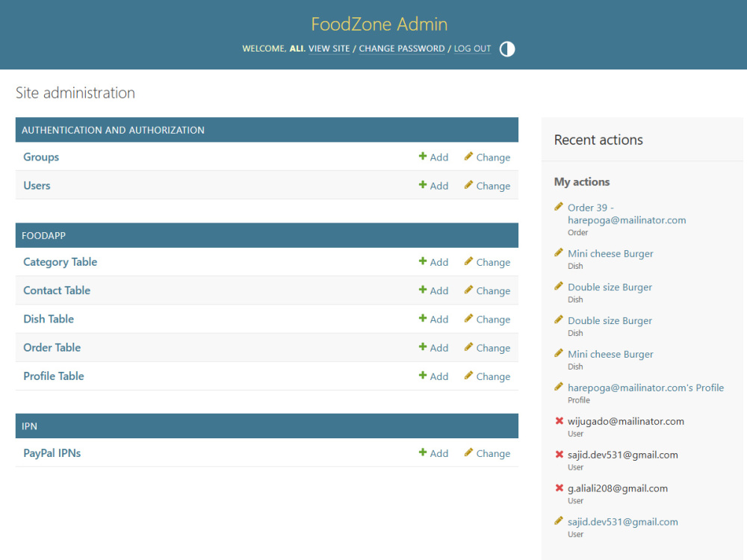747x560 pixels.
Task: Click the Site administration heading
Action: [x=75, y=93]
